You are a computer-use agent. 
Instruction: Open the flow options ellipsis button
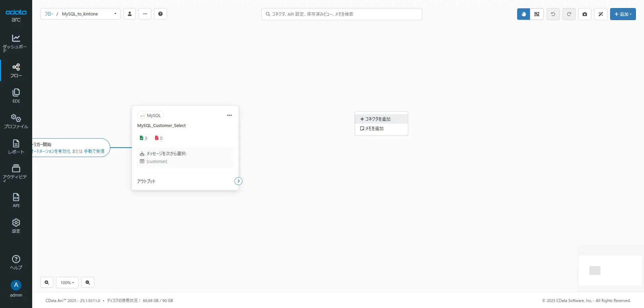(145, 14)
